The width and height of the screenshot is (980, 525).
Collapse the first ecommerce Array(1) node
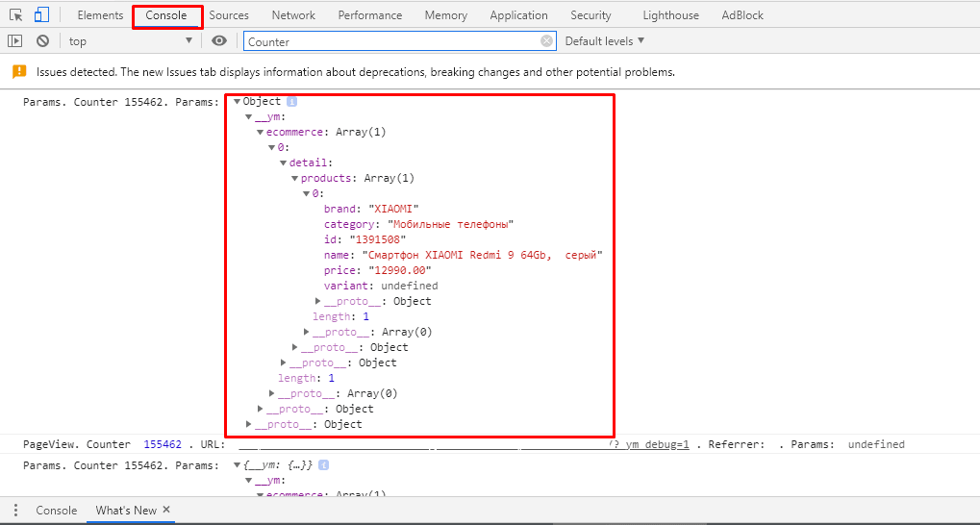tap(260, 133)
